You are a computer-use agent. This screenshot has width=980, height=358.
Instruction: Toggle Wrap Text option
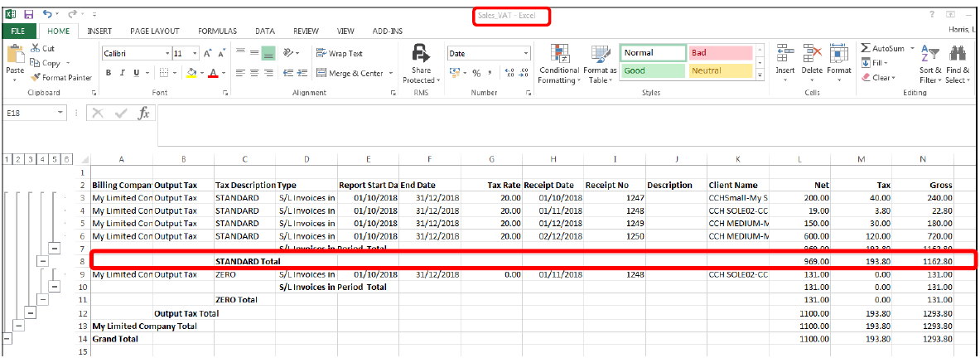click(340, 54)
